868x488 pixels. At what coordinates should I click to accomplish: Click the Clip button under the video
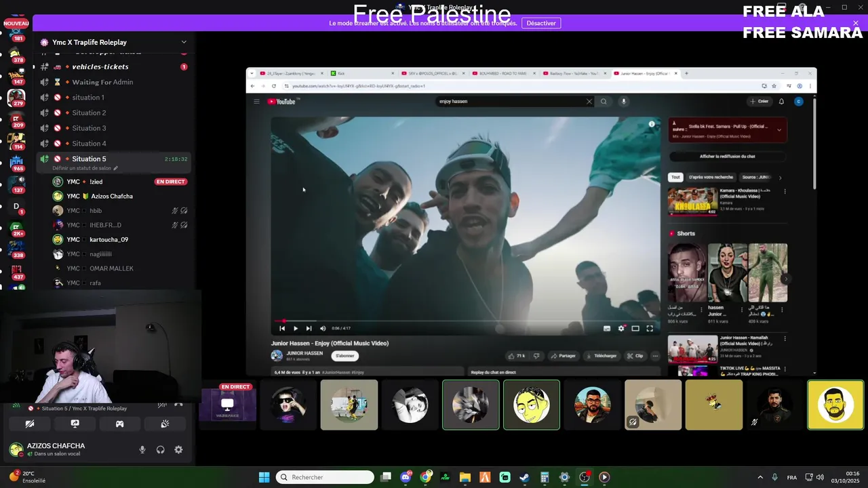[x=635, y=356]
